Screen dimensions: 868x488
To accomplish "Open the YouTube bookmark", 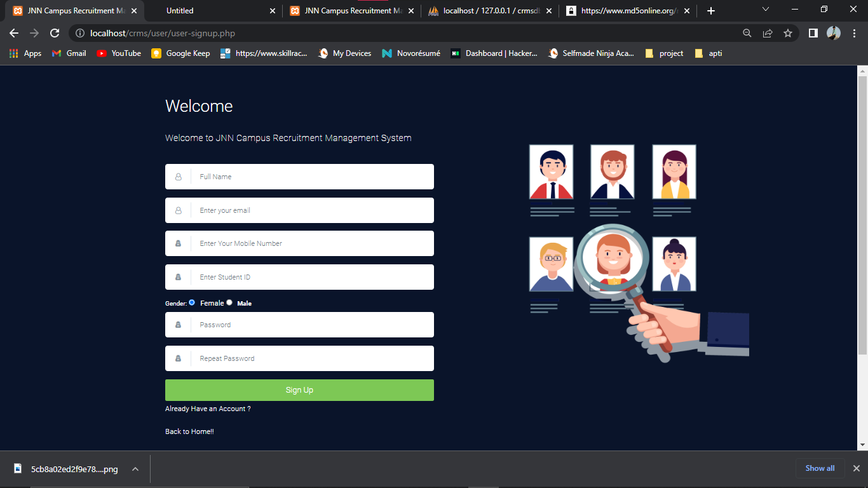I will [x=118, y=53].
